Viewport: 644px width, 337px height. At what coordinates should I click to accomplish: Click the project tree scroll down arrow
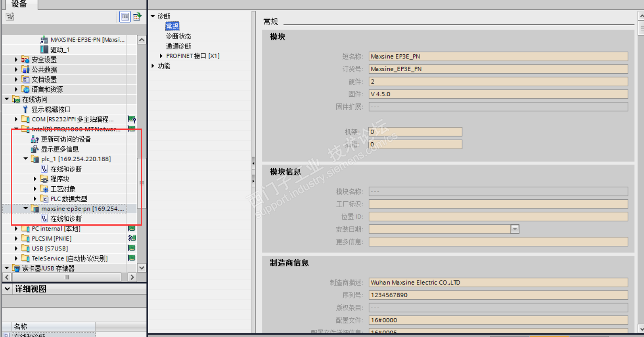click(142, 268)
